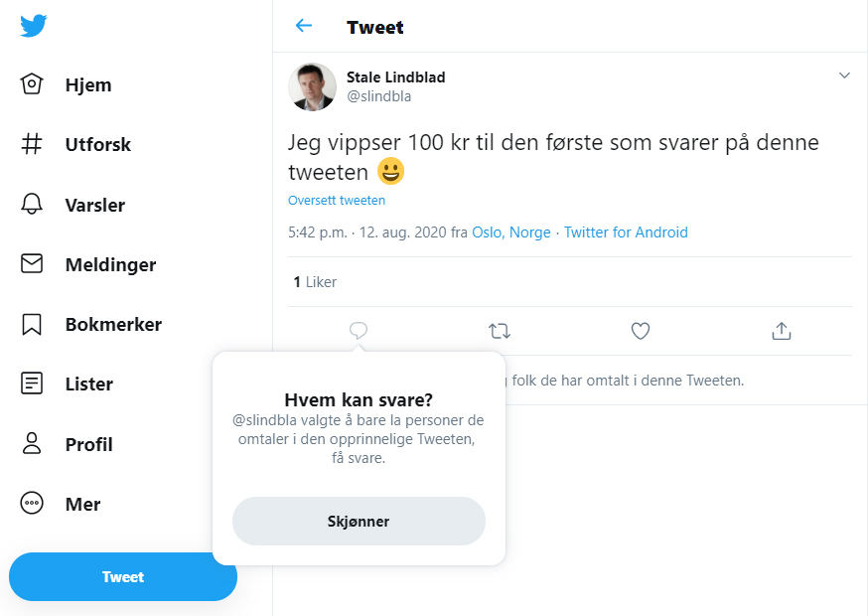Image resolution: width=868 pixels, height=616 pixels.
Task: Click the reply speech bubble icon
Action: (359, 331)
